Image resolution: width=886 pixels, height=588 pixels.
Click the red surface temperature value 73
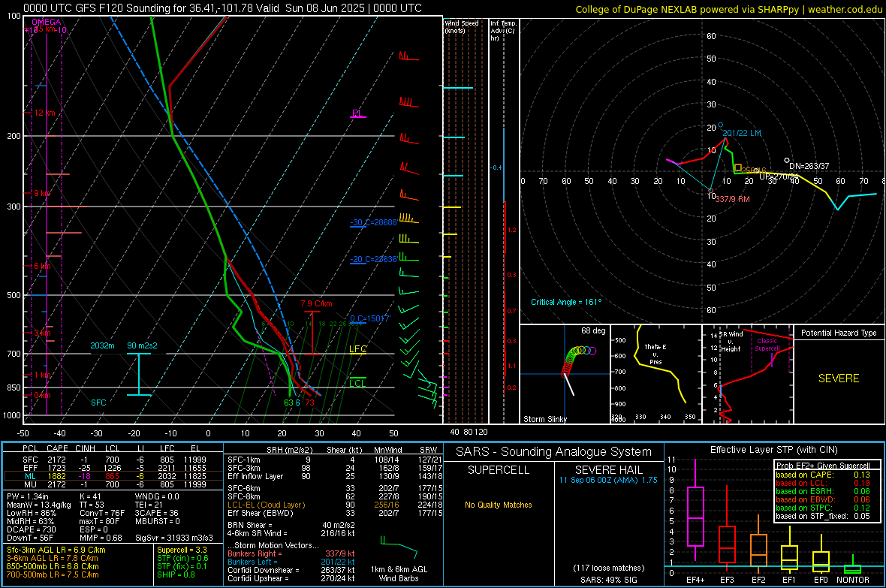[x=309, y=403]
